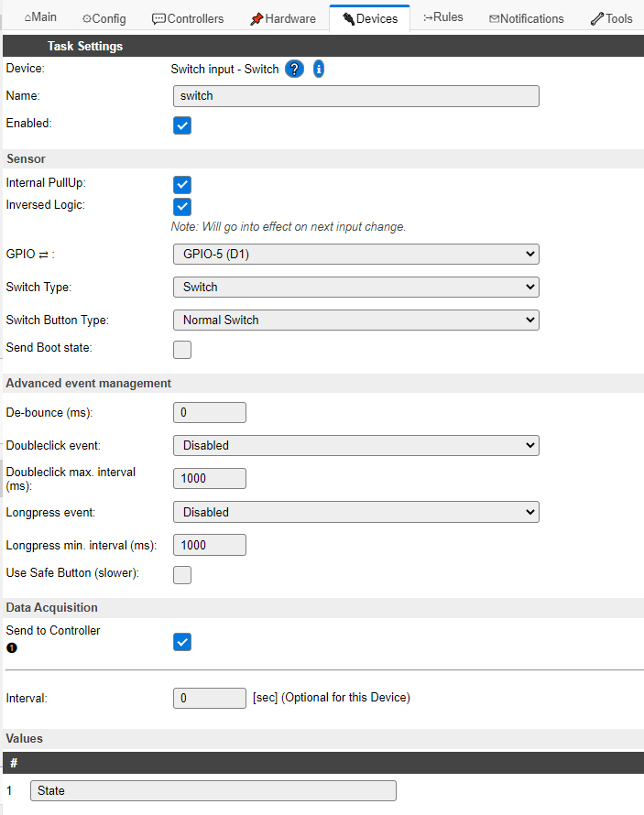This screenshot has height=815, width=644.
Task: Switch to the Controllers tab
Action: pyautogui.click(x=188, y=18)
